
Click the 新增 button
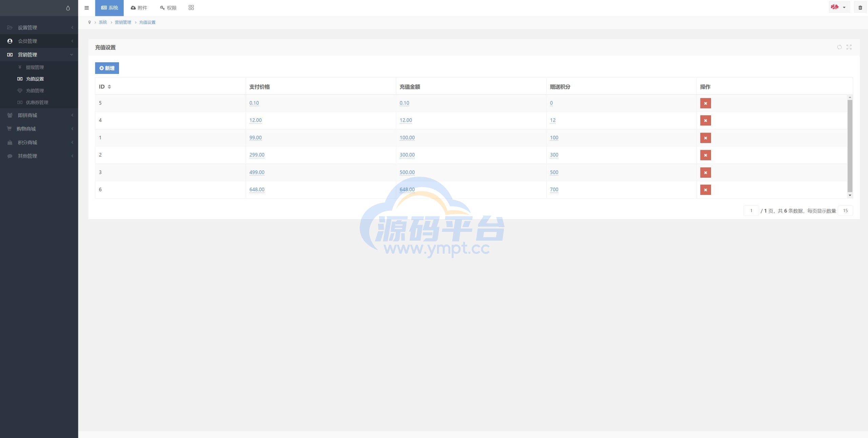[107, 68]
